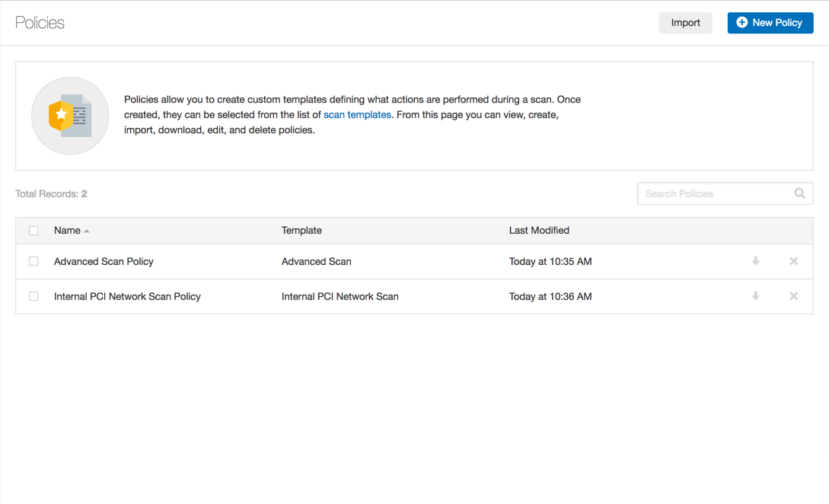Delete the Internal PCI Network Scan Policy
This screenshot has height=504, width=829.
[x=793, y=296]
